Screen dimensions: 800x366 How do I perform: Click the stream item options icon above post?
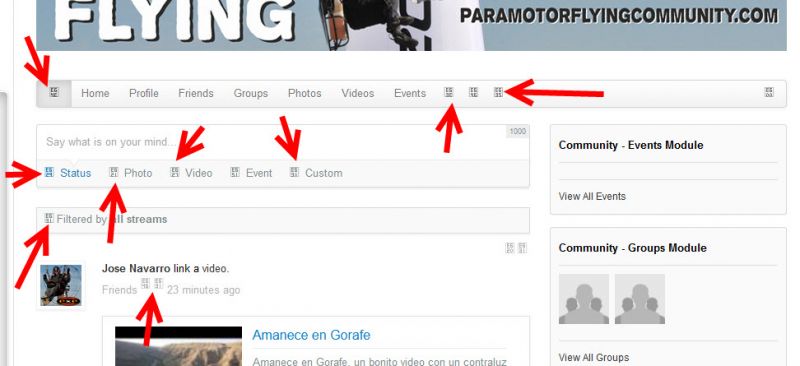[522, 248]
